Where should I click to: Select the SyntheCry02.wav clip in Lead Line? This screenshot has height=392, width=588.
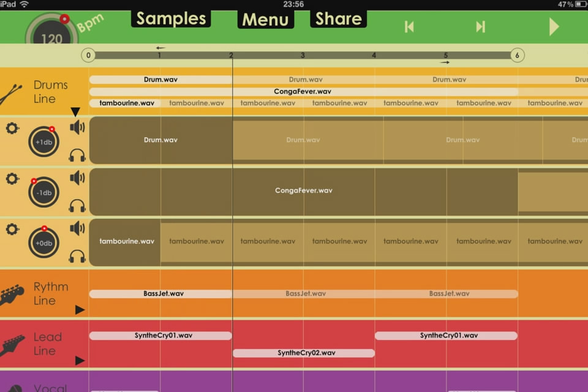click(304, 353)
